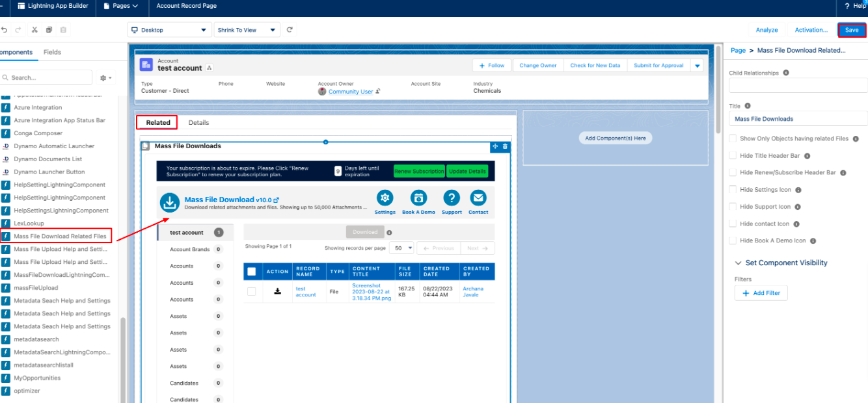Click the info icon beside Title label
Viewport: 868px width, 403px height.
(x=747, y=106)
